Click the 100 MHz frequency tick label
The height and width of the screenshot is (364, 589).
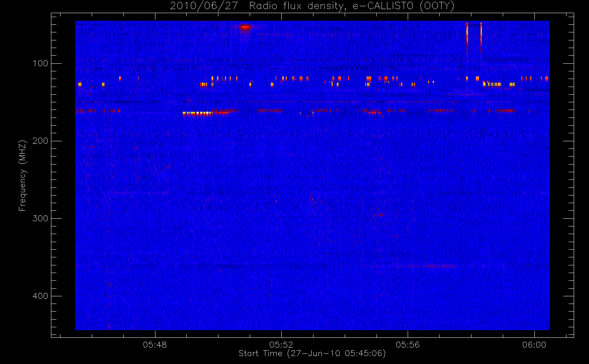click(x=40, y=63)
